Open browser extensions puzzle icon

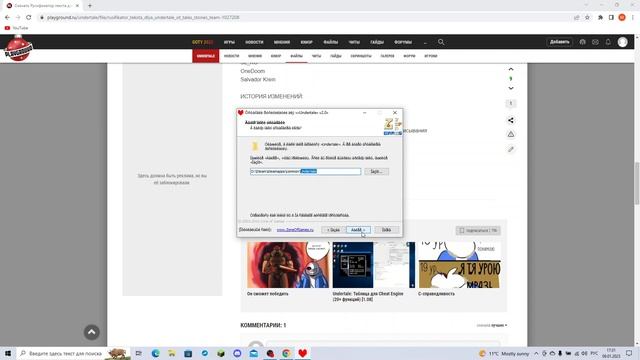600,18
